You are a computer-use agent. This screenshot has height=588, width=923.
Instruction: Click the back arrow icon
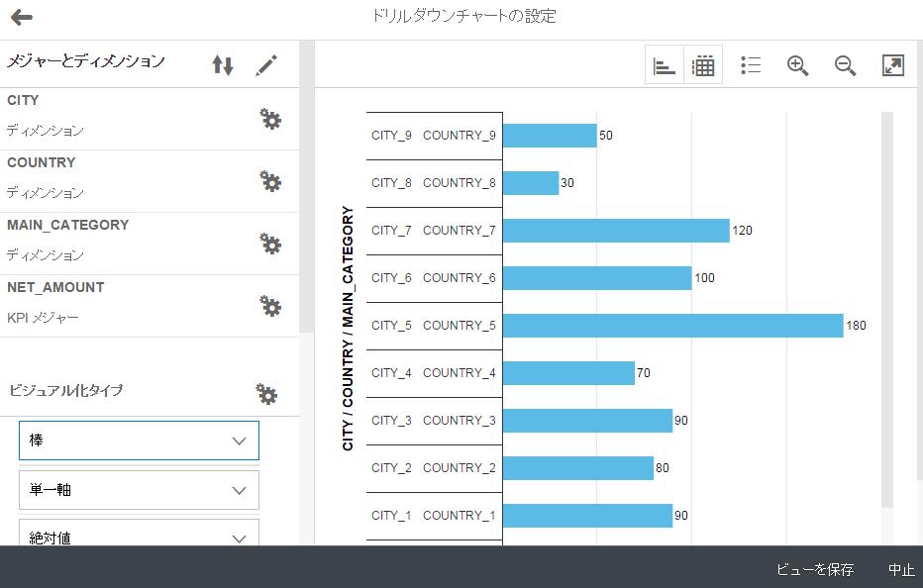22,17
